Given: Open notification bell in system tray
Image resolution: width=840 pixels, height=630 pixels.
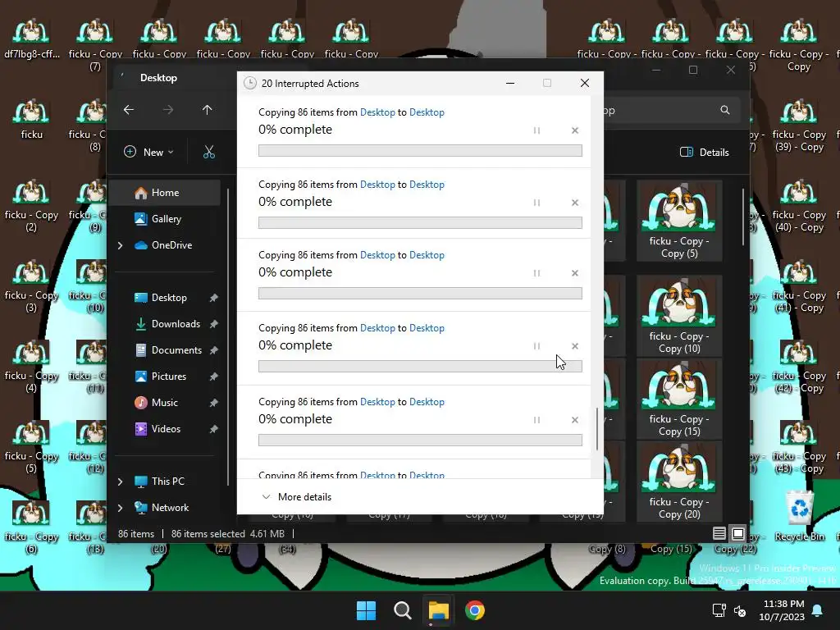Looking at the screenshot, I should coord(818,610).
